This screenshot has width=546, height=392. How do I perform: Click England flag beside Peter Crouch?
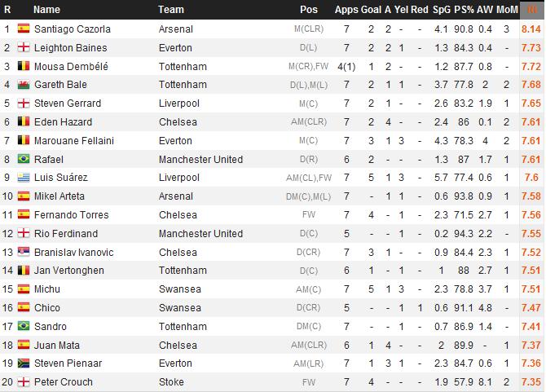click(x=24, y=382)
